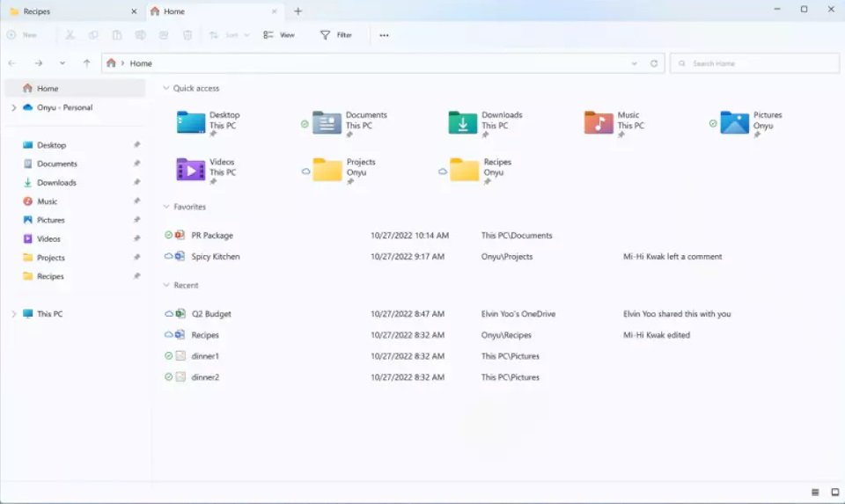Viewport: 845px width, 504px height.
Task: Click the Filter button
Action: tap(335, 35)
